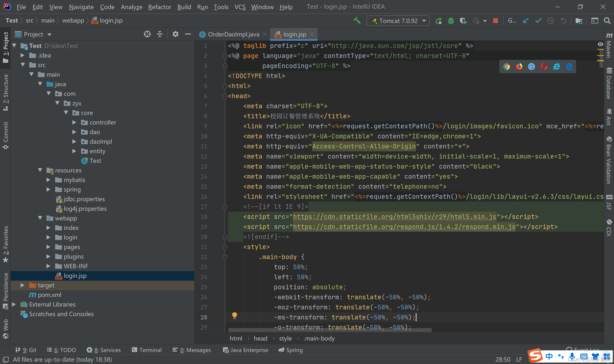Toggle the Maven tool window
This screenshot has height=364, width=614.
609,45
